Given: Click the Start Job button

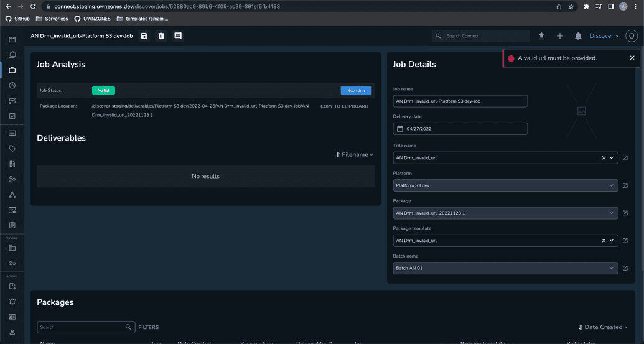Looking at the screenshot, I should click(x=356, y=90).
